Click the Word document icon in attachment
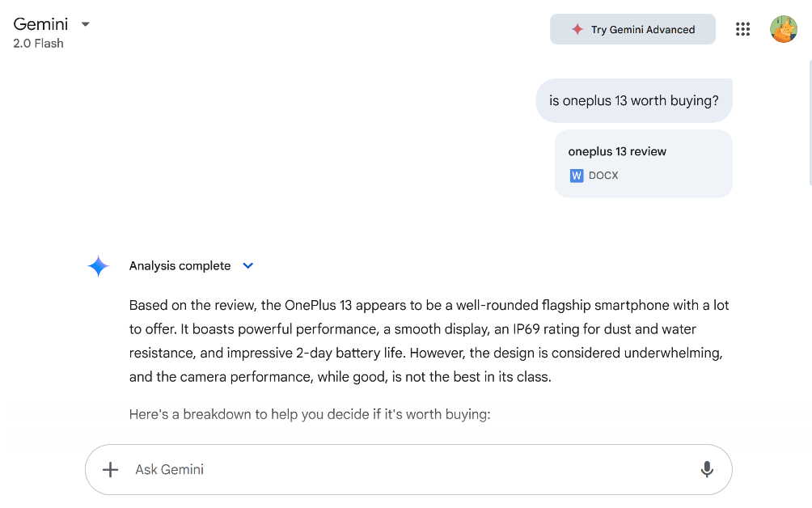The width and height of the screenshot is (812, 508). point(577,176)
